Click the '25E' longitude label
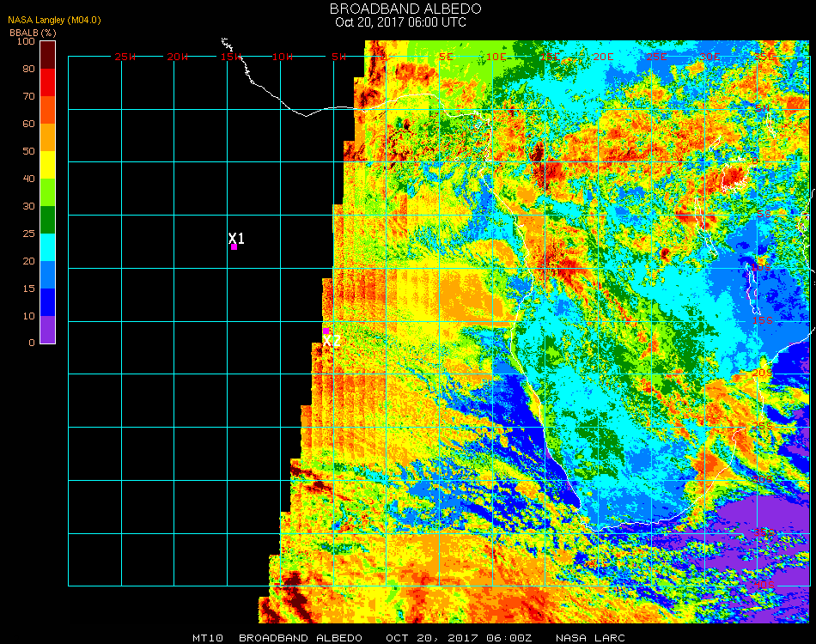This screenshot has height=644, width=816. click(x=657, y=57)
